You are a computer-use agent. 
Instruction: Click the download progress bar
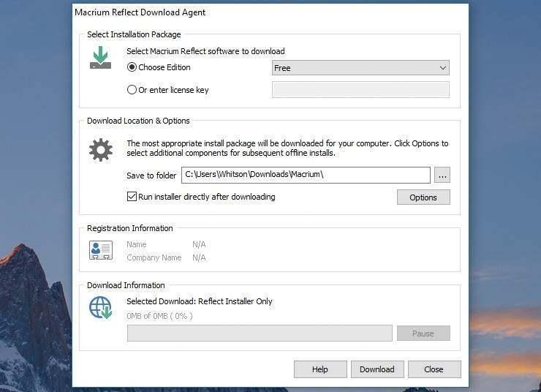260,333
